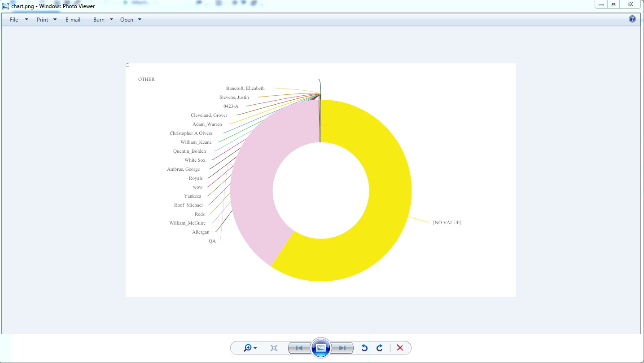Click the Ambrus, George label

184,169
